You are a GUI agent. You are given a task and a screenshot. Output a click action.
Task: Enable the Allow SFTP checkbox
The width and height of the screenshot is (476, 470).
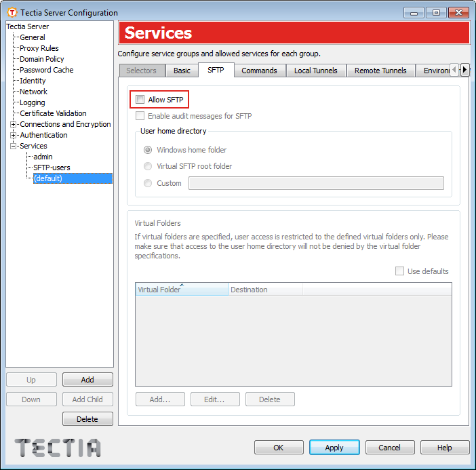[x=140, y=99]
